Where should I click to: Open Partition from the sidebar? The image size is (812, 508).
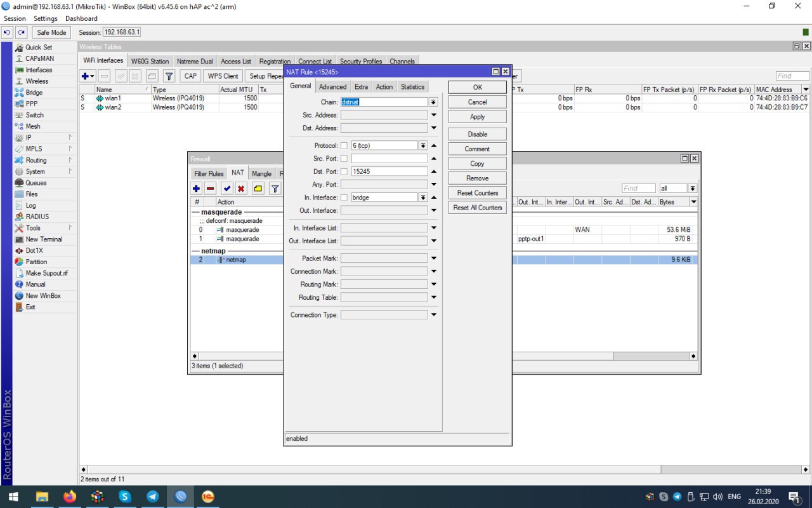(x=36, y=262)
